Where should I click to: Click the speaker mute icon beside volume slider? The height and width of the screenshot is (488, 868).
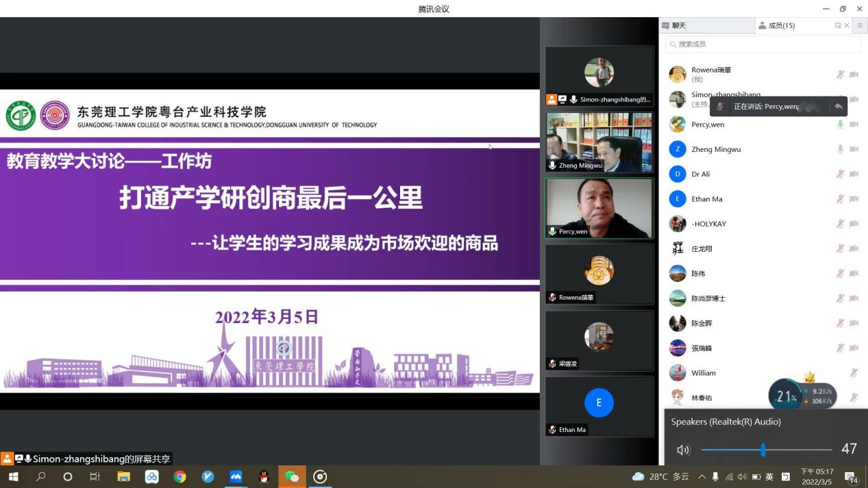pyautogui.click(x=683, y=450)
